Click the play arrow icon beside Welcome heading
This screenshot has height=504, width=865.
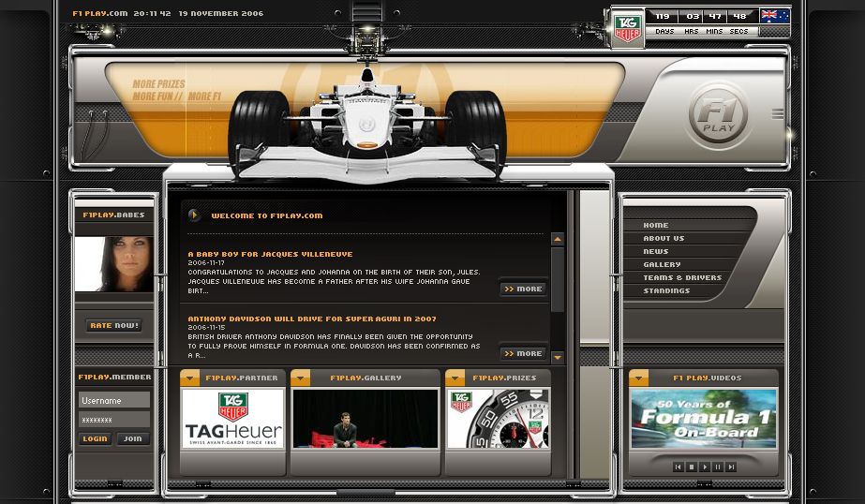pos(194,215)
